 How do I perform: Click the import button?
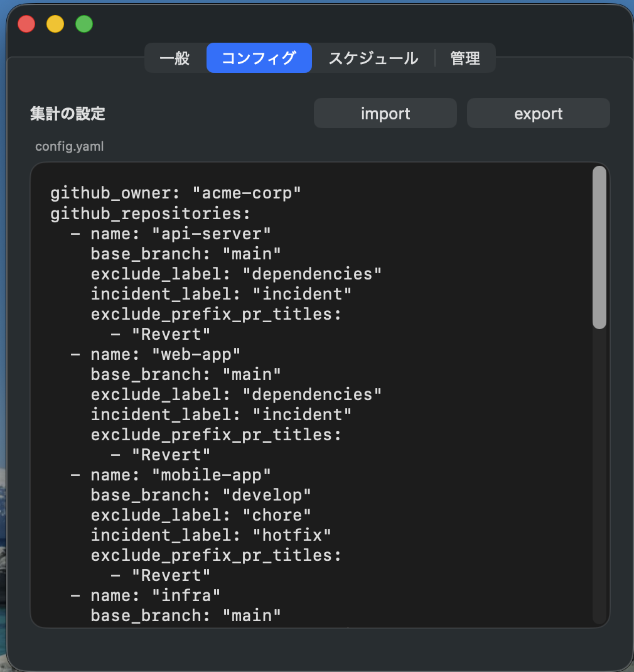coord(385,113)
